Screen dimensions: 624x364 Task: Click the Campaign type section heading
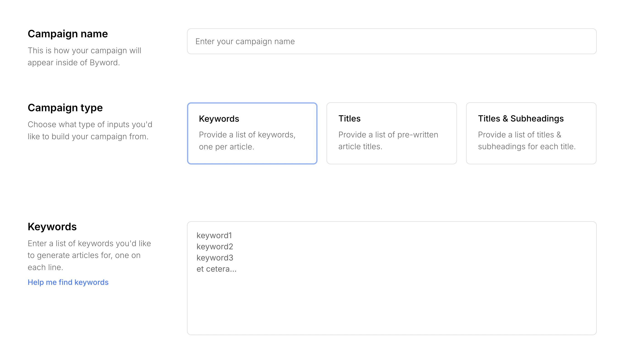coord(65,108)
